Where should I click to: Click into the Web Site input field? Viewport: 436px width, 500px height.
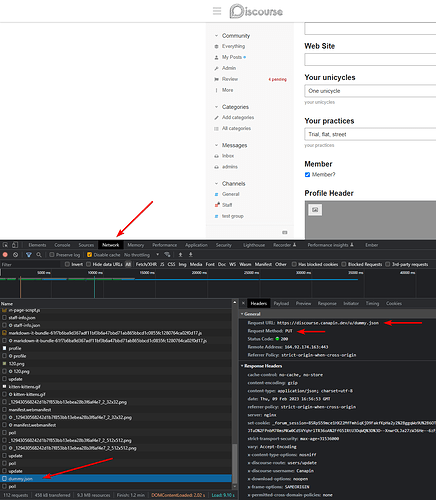(x=370, y=60)
